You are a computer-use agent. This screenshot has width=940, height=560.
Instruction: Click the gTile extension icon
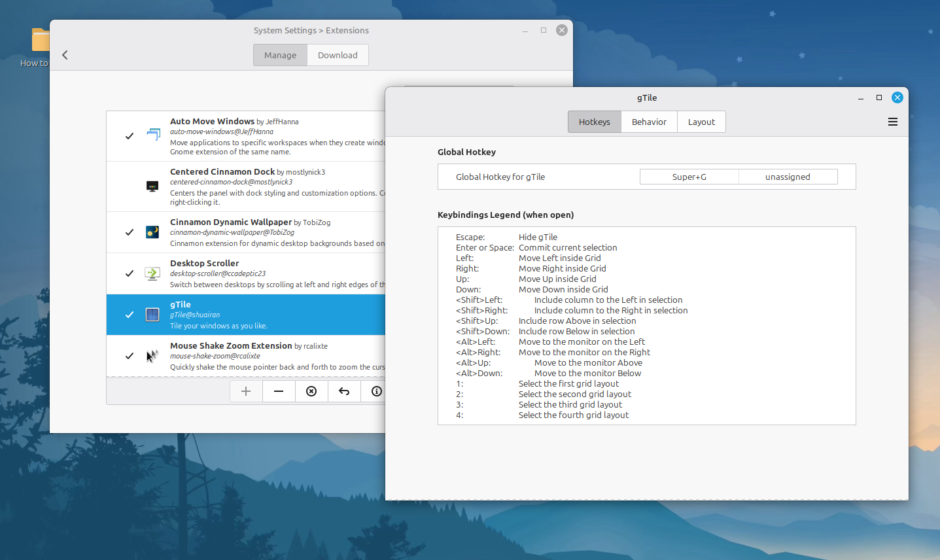[152, 315]
